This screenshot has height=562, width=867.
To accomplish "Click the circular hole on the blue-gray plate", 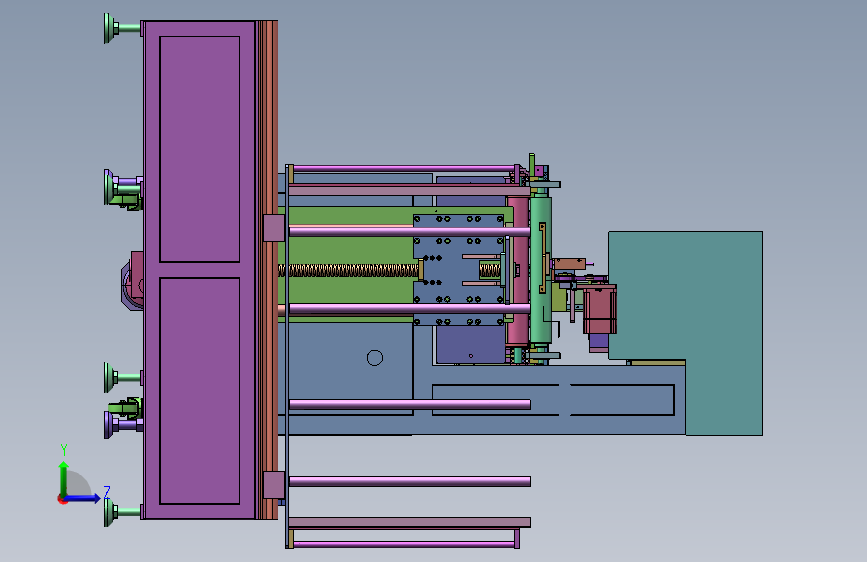I will [375, 358].
